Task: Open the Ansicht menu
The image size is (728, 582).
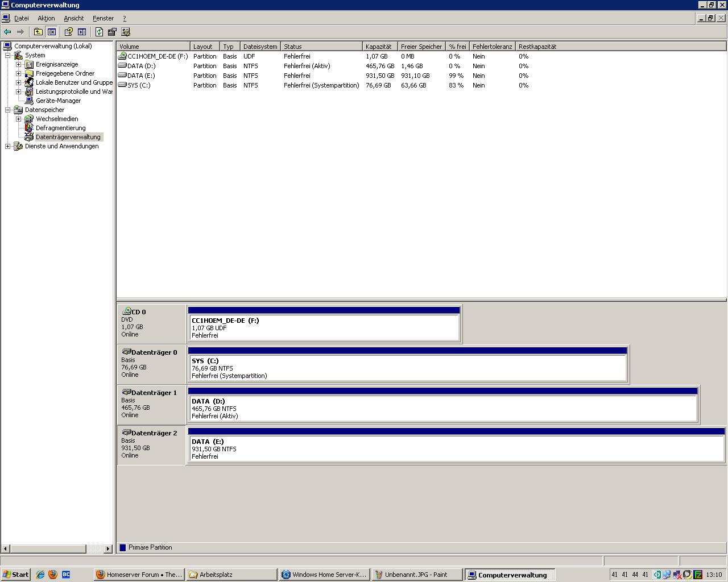Action: (74, 18)
